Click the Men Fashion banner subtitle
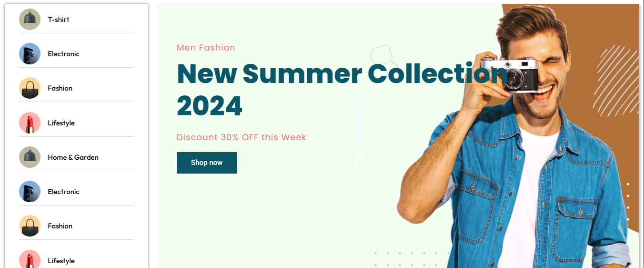 pyautogui.click(x=206, y=48)
